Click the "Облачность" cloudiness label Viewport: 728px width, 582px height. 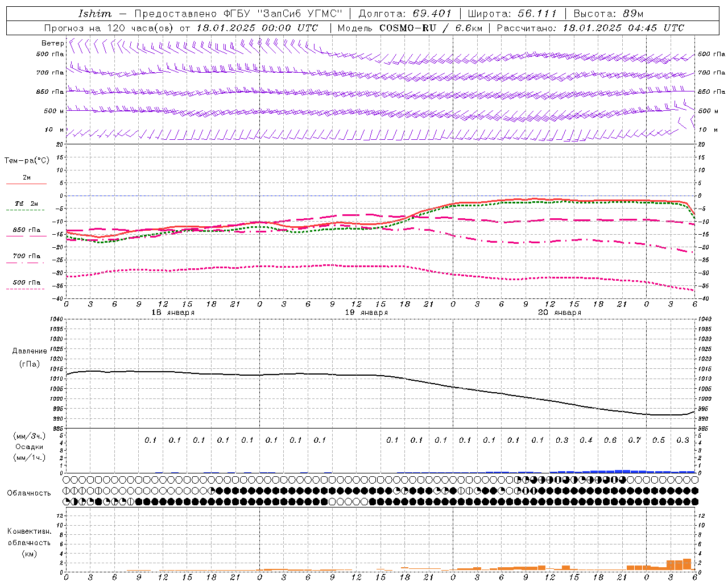coord(29,493)
